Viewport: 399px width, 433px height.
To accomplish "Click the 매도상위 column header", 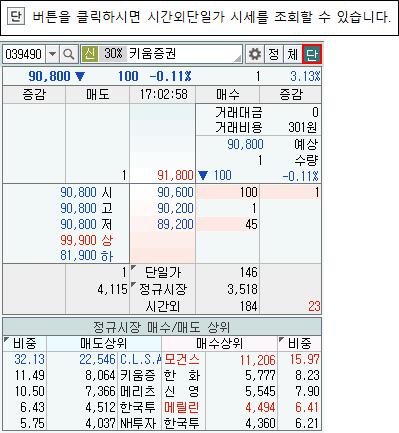I will pyautogui.click(x=104, y=343).
